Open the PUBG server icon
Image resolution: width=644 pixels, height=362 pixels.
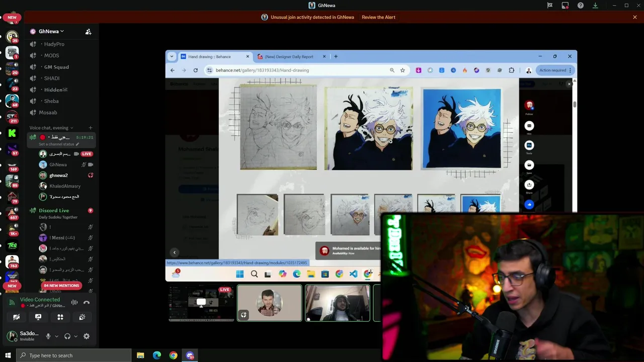point(12,53)
